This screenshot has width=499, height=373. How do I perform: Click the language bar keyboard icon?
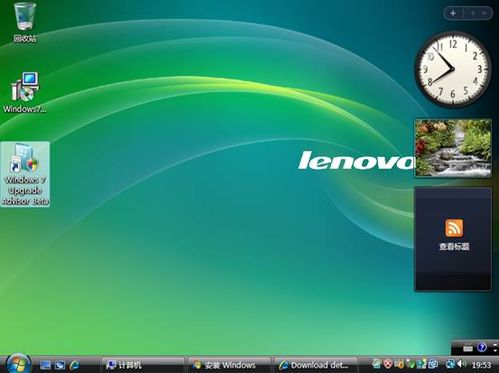point(468,348)
